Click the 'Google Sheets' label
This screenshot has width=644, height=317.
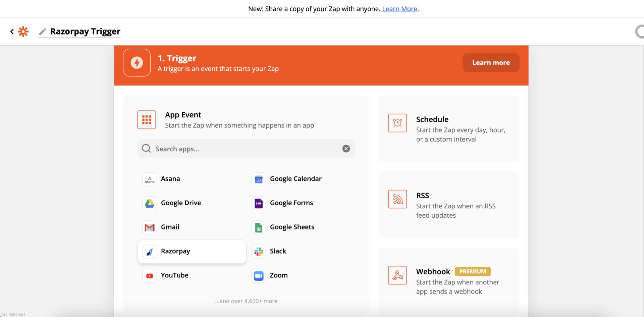[292, 227]
